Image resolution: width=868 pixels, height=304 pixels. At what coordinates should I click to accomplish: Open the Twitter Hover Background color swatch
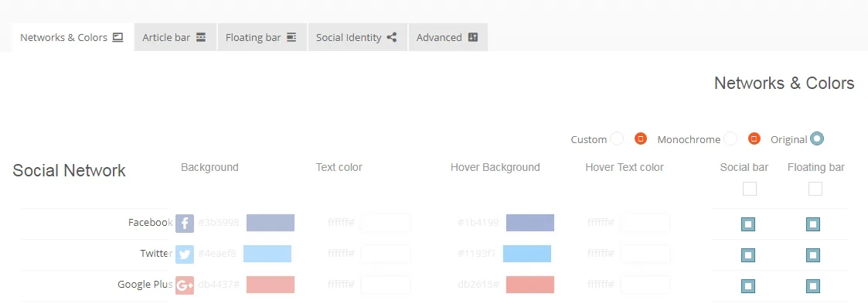(527, 254)
